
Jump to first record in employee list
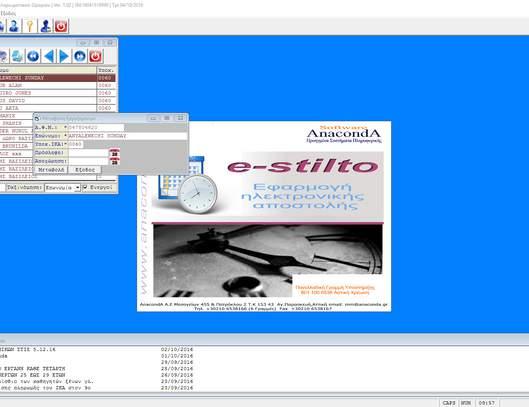[x=33, y=56]
